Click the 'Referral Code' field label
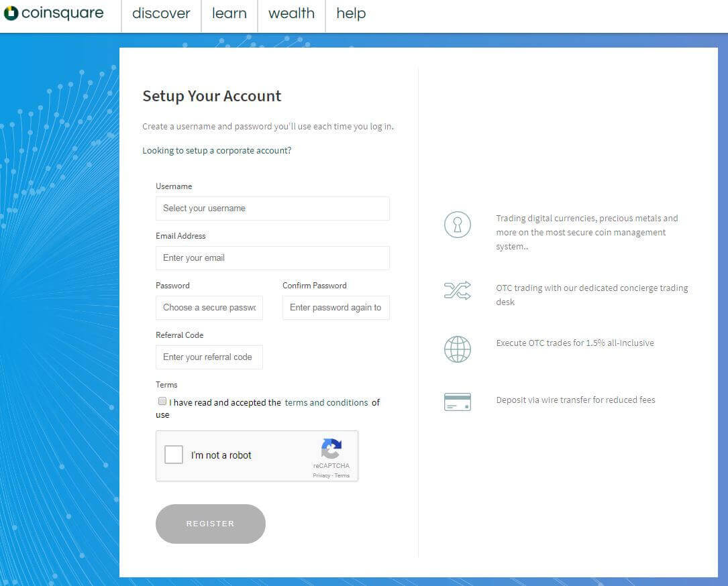 (180, 335)
